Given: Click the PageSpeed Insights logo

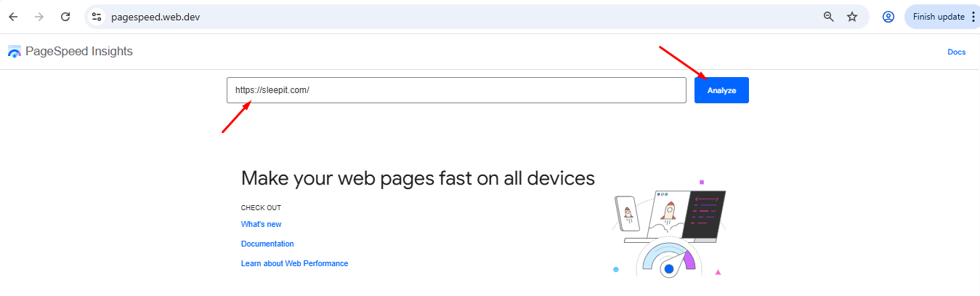Looking at the screenshot, I should (15, 52).
